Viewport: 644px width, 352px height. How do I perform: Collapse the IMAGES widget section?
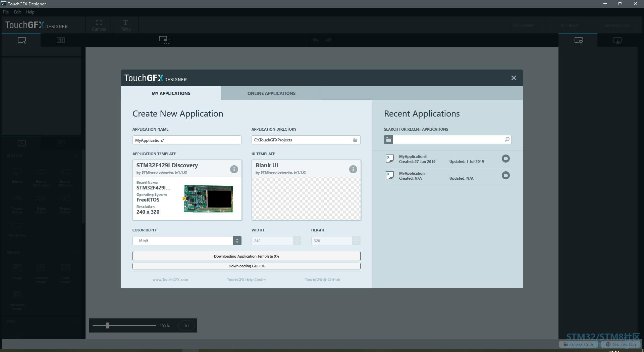coord(76,252)
